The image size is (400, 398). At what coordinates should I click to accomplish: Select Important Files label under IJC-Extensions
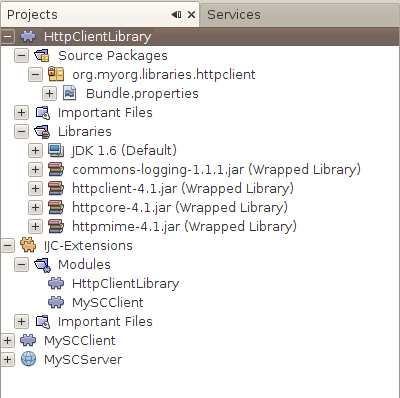[x=105, y=322]
